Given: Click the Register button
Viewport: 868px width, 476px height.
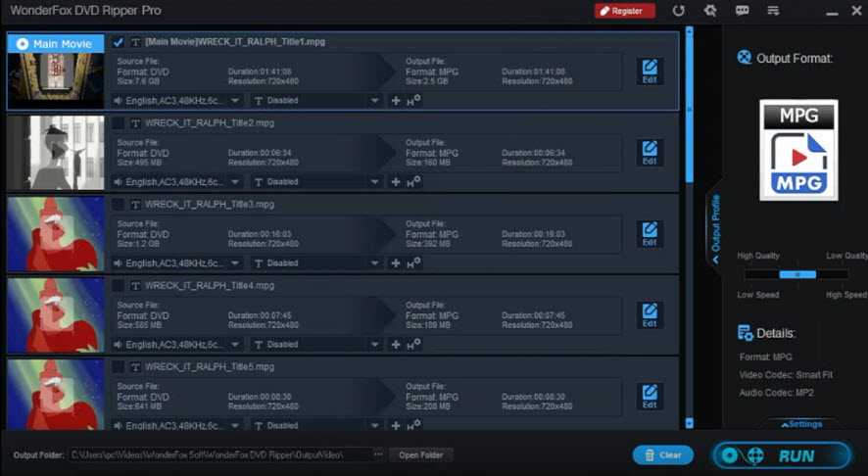Looking at the screenshot, I should (624, 11).
